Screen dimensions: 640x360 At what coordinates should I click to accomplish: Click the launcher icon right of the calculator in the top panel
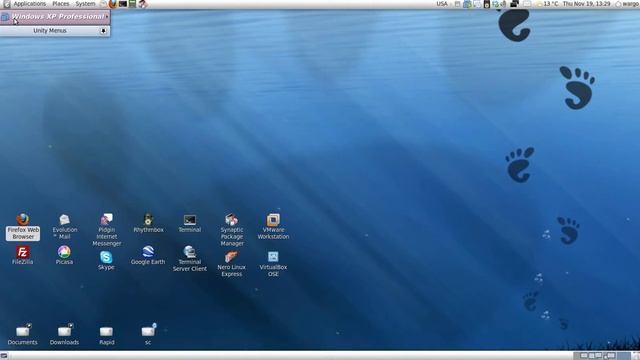[142, 4]
